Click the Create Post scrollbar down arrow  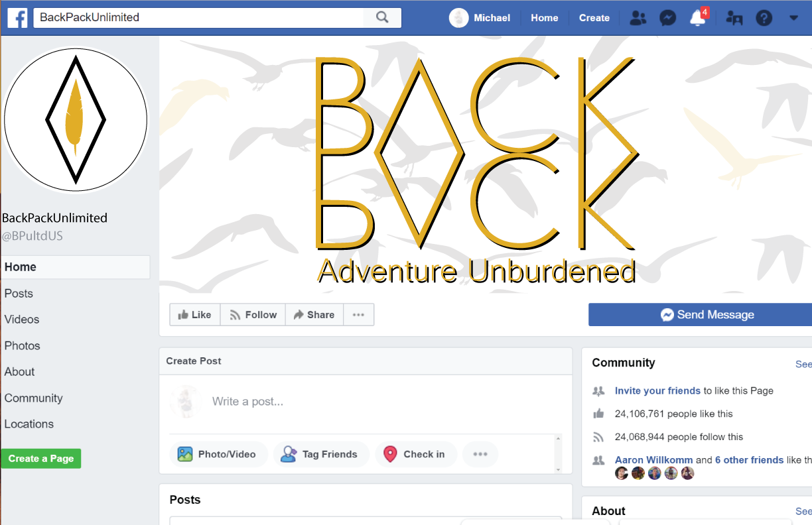(559, 469)
